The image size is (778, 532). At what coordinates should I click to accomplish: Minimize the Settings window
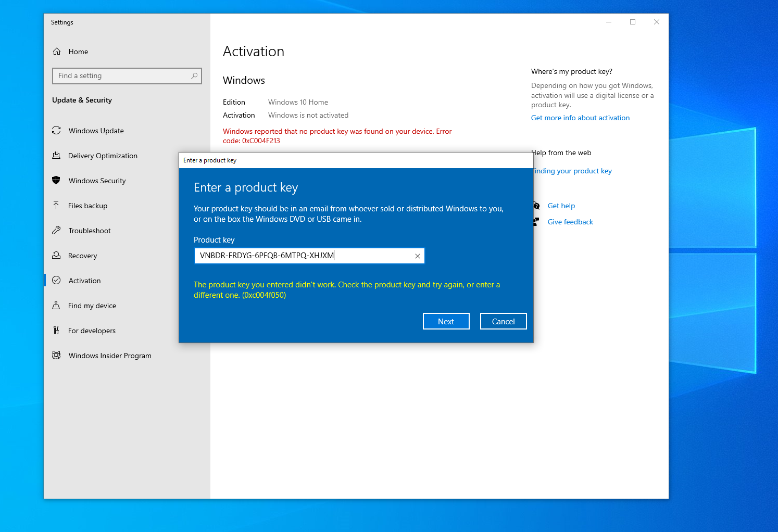tap(609, 22)
